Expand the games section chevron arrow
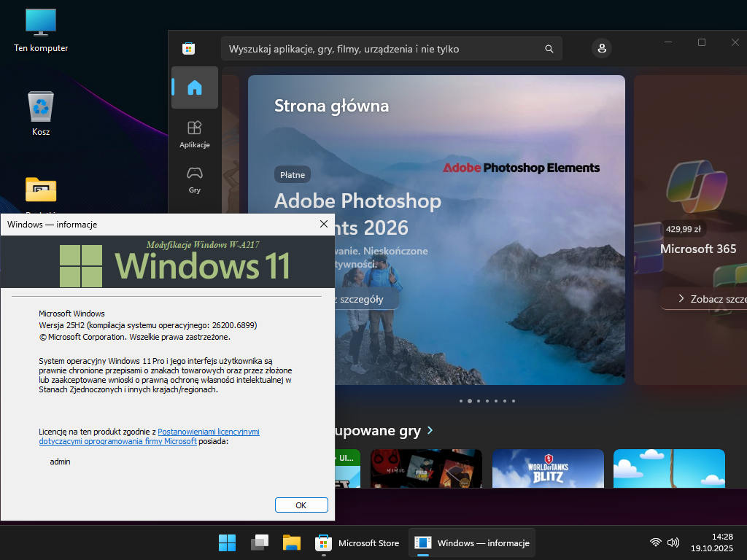 click(430, 430)
